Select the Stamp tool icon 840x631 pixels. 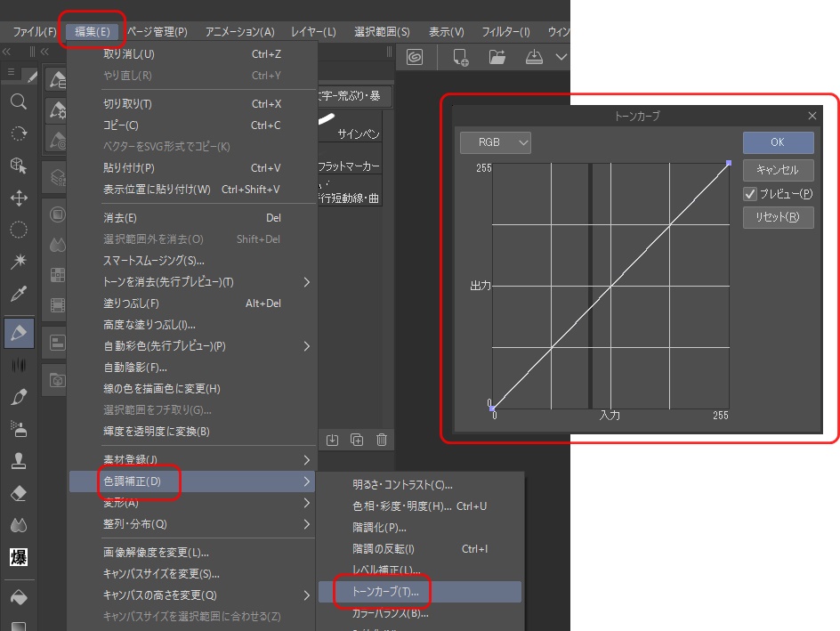(x=19, y=461)
